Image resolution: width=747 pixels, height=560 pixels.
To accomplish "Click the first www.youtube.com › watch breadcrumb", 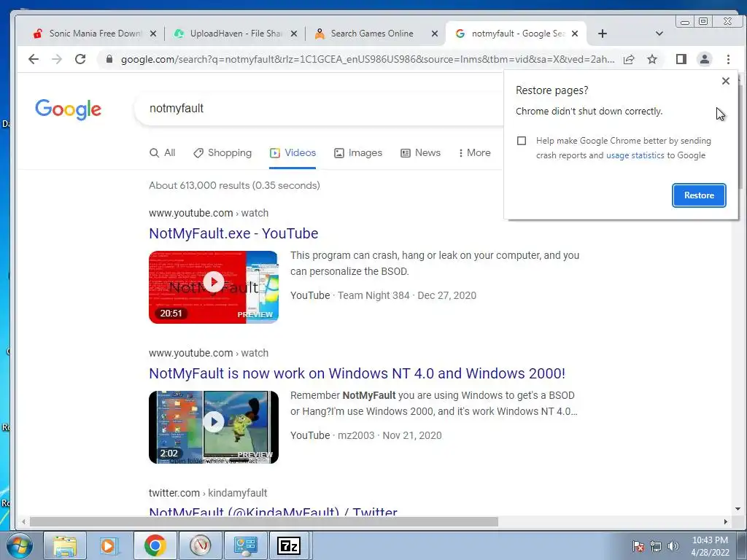I will [209, 213].
